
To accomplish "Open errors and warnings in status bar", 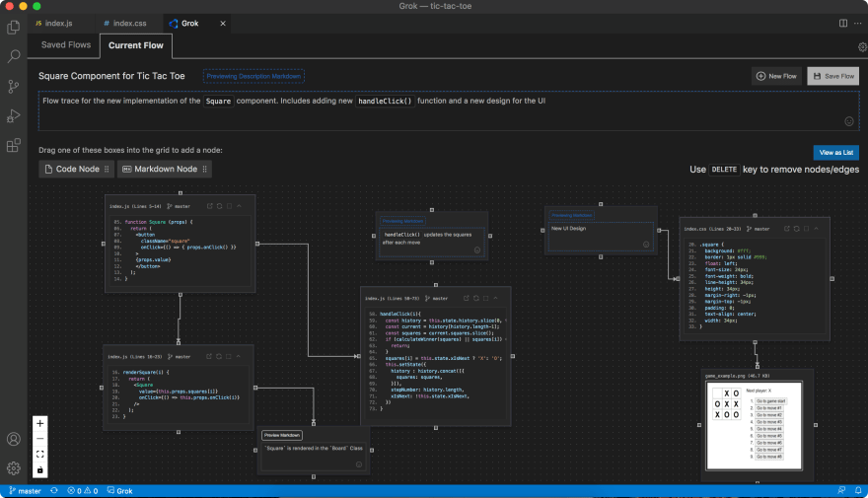I will coord(82,491).
